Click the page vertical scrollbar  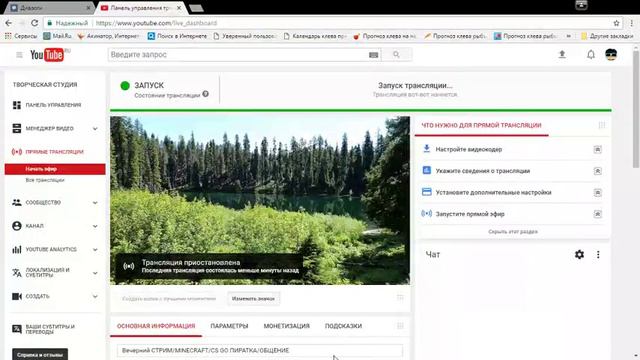pyautogui.click(x=636, y=109)
